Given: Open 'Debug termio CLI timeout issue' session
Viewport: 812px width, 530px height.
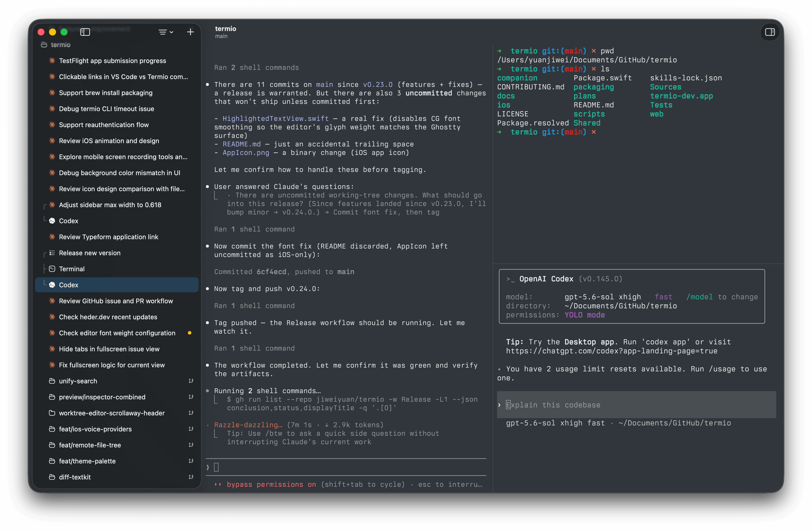Looking at the screenshot, I should click(x=117, y=109).
